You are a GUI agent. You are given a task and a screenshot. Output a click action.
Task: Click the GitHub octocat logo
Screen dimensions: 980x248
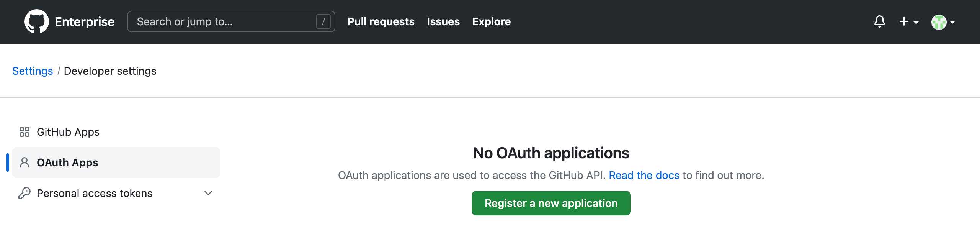(36, 21)
